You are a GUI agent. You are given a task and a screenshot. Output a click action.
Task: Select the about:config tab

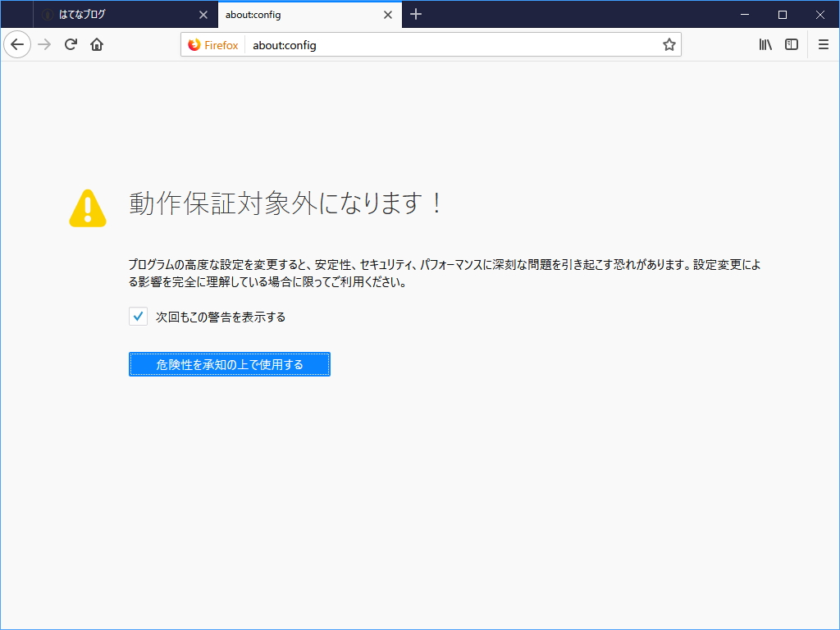pos(295,14)
